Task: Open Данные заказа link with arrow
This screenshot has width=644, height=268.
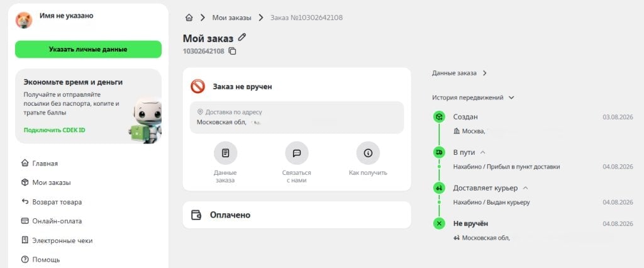Action: [459, 73]
